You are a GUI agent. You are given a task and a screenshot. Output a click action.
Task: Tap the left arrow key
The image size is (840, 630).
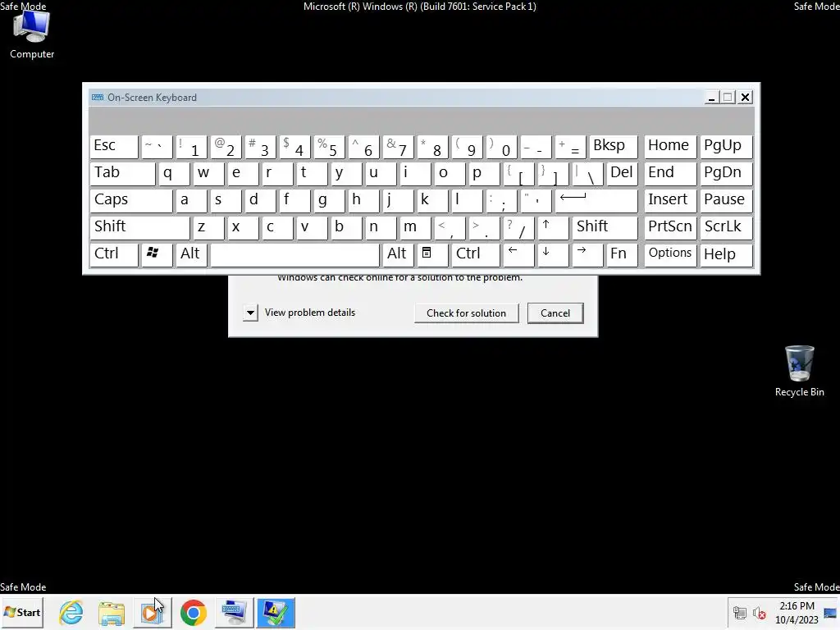tap(518, 254)
